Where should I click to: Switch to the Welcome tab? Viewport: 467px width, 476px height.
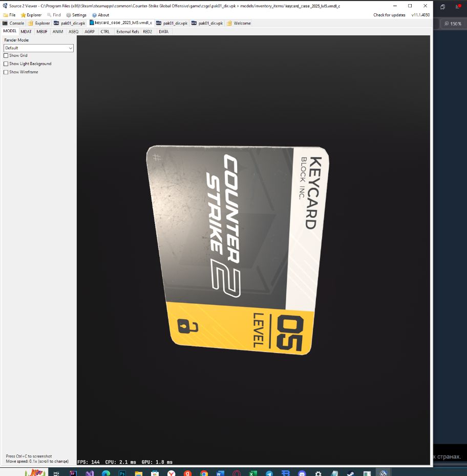(x=239, y=23)
